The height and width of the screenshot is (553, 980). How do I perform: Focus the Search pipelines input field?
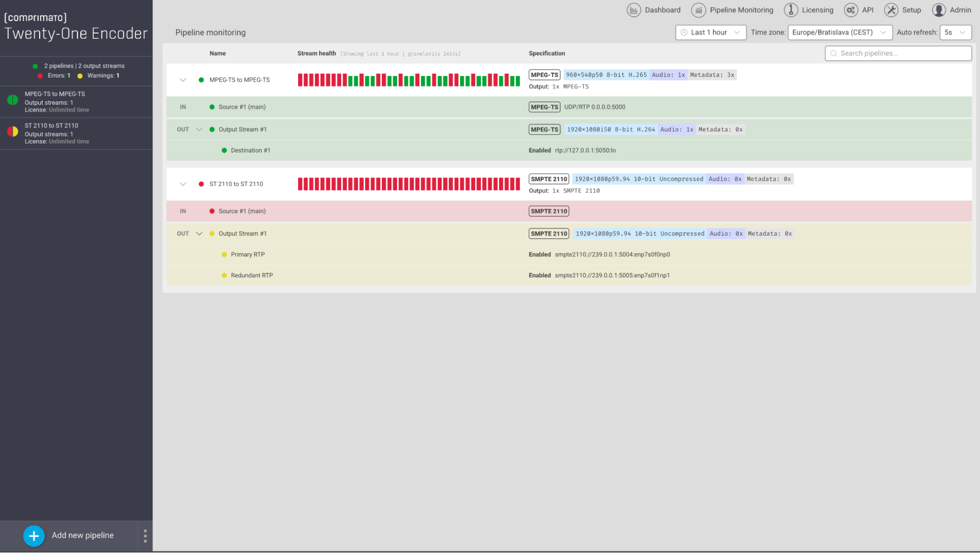[898, 53]
